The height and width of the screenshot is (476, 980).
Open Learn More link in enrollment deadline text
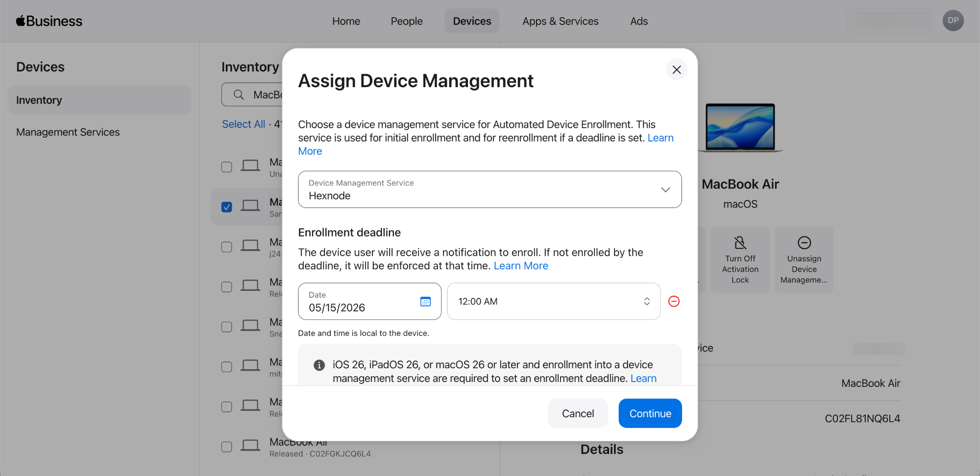(521, 266)
